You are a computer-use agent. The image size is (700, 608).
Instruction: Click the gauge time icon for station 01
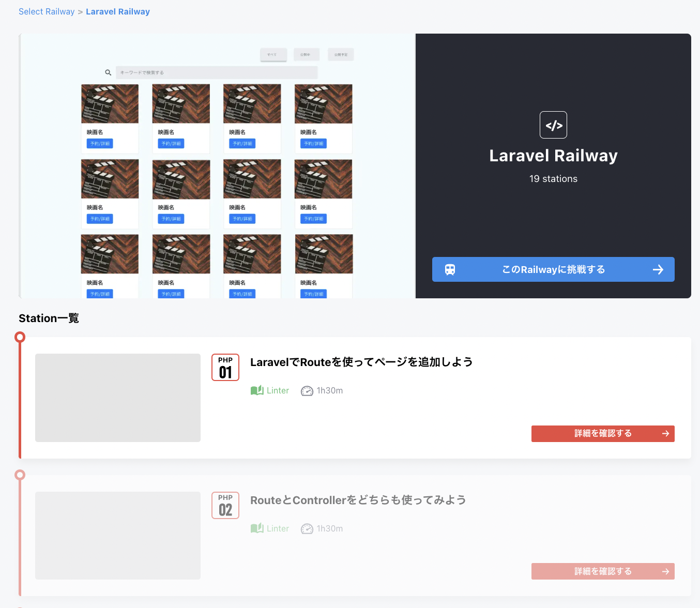[307, 391]
